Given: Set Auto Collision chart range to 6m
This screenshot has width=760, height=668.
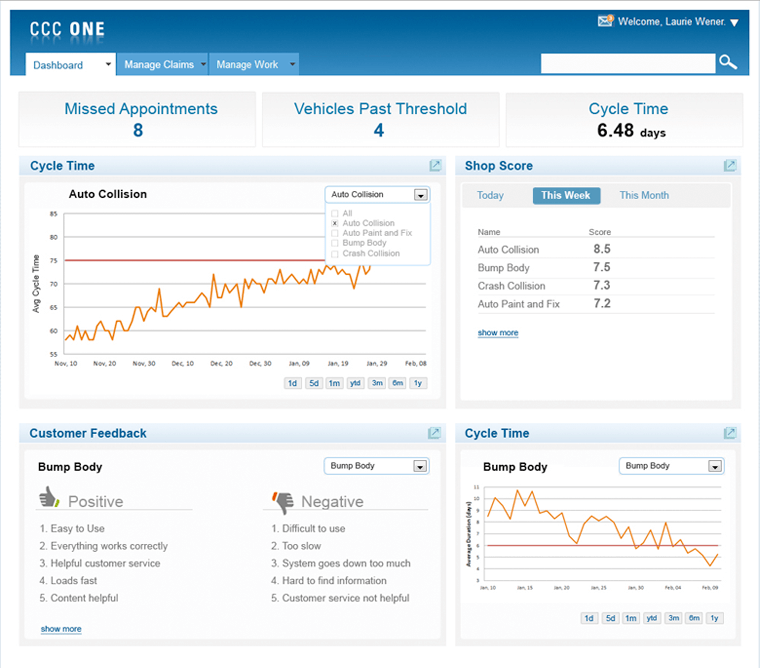Looking at the screenshot, I should click(x=397, y=383).
